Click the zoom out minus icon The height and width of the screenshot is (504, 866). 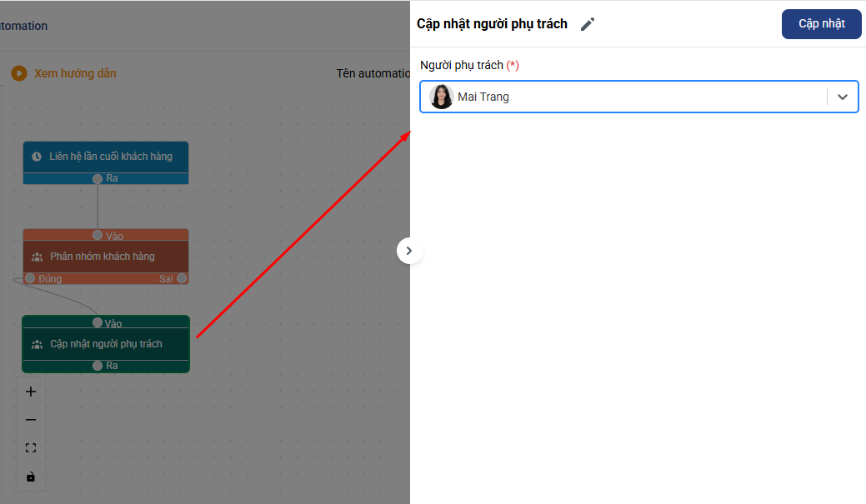(31, 420)
